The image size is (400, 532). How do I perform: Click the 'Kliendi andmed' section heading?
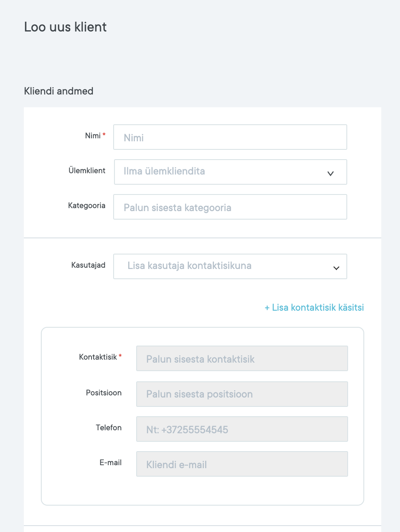(59, 91)
